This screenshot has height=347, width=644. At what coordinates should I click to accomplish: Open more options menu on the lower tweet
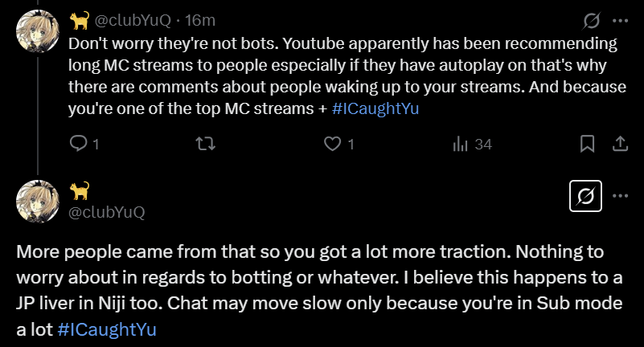[x=620, y=195]
